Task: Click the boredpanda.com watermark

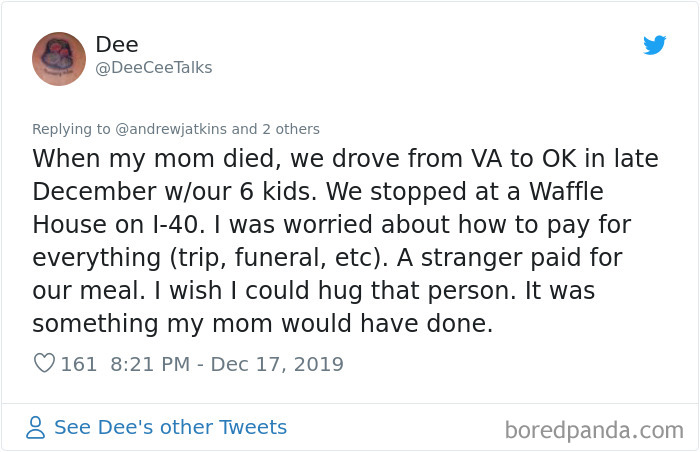Action: [593, 430]
